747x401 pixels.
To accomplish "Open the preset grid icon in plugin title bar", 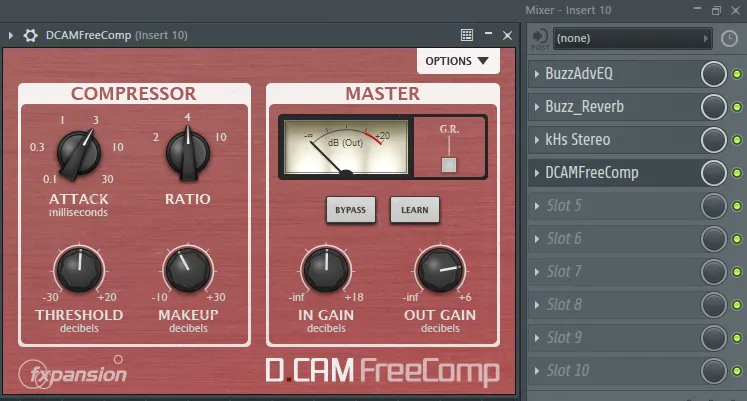I will [467, 35].
